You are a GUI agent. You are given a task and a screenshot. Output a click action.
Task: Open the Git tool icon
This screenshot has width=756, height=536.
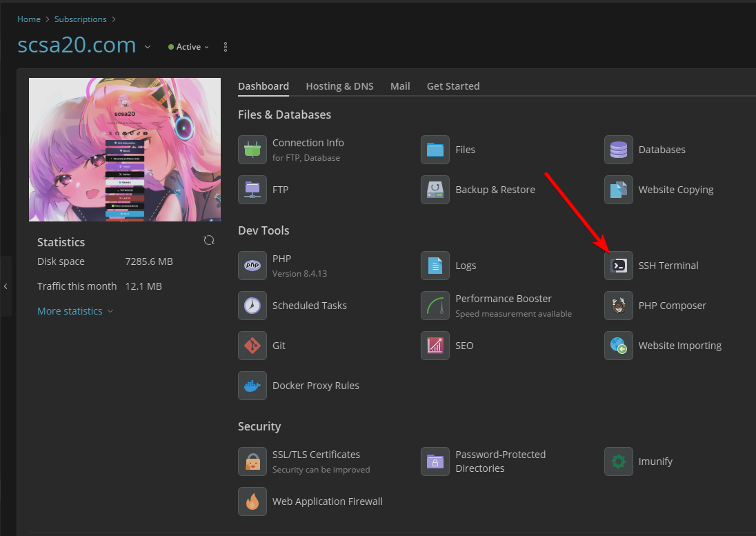pyautogui.click(x=252, y=346)
